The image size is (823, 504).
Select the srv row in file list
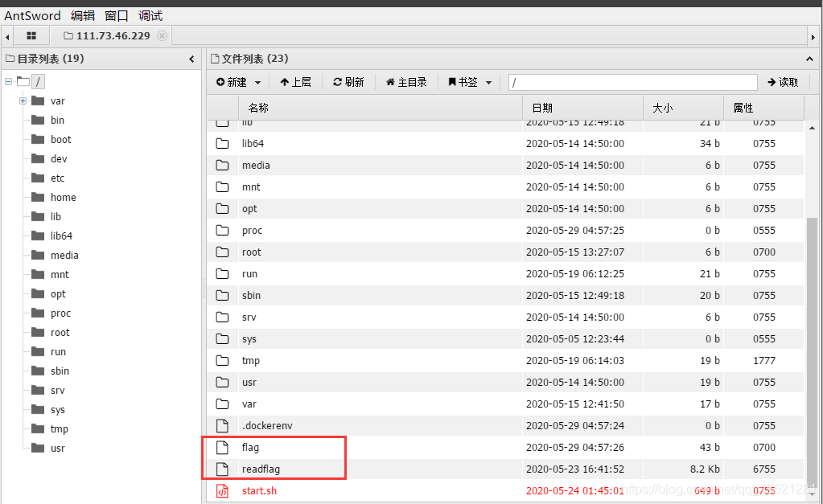pyautogui.click(x=505, y=317)
